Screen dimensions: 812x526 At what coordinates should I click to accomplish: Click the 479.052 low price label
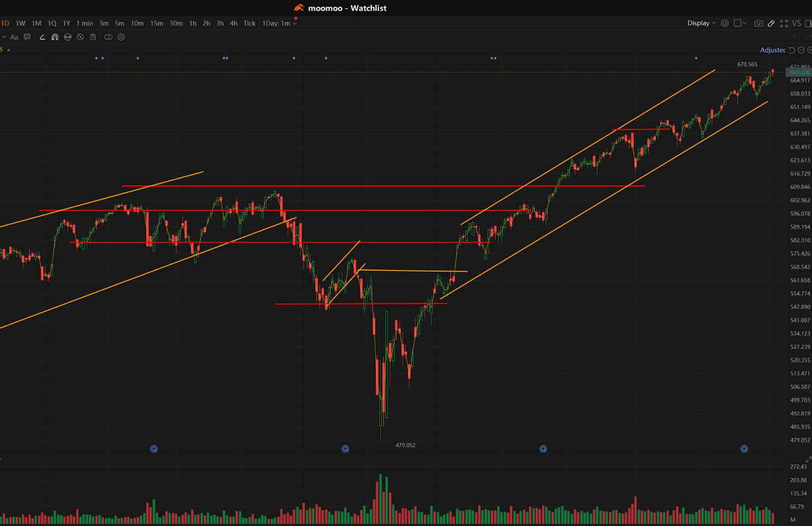point(405,445)
